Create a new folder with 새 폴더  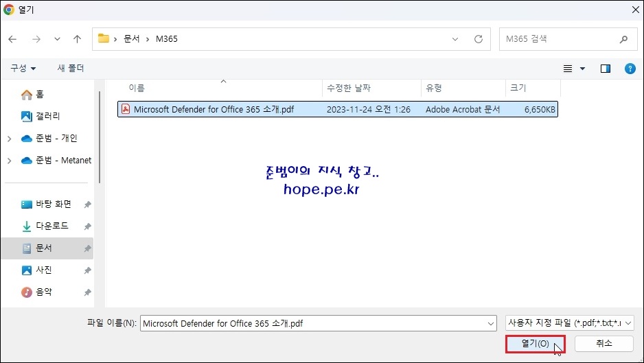pos(71,68)
